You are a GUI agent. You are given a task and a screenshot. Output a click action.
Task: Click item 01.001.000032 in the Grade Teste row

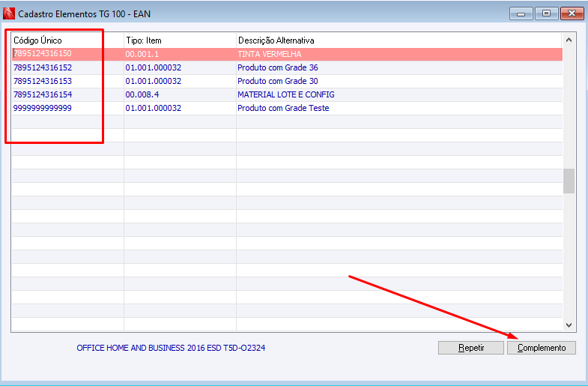153,108
